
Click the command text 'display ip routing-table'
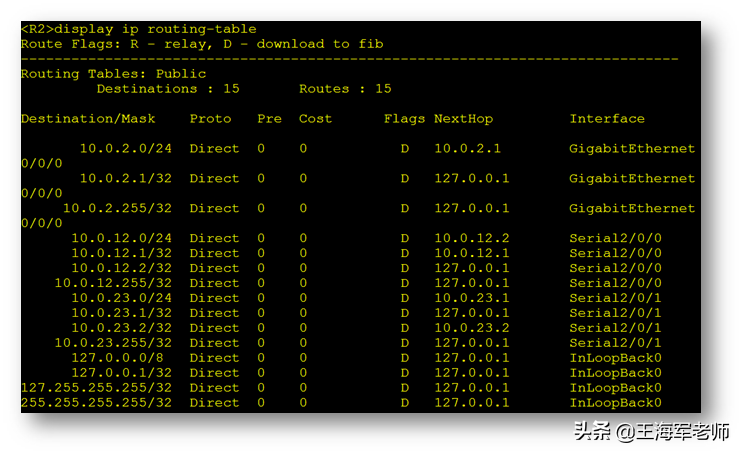pos(155,29)
